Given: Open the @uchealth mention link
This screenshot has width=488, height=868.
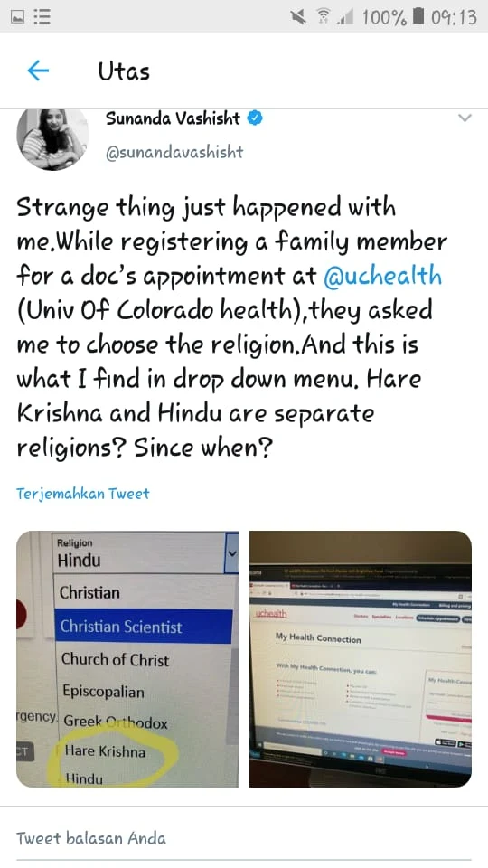Looking at the screenshot, I should (382, 276).
